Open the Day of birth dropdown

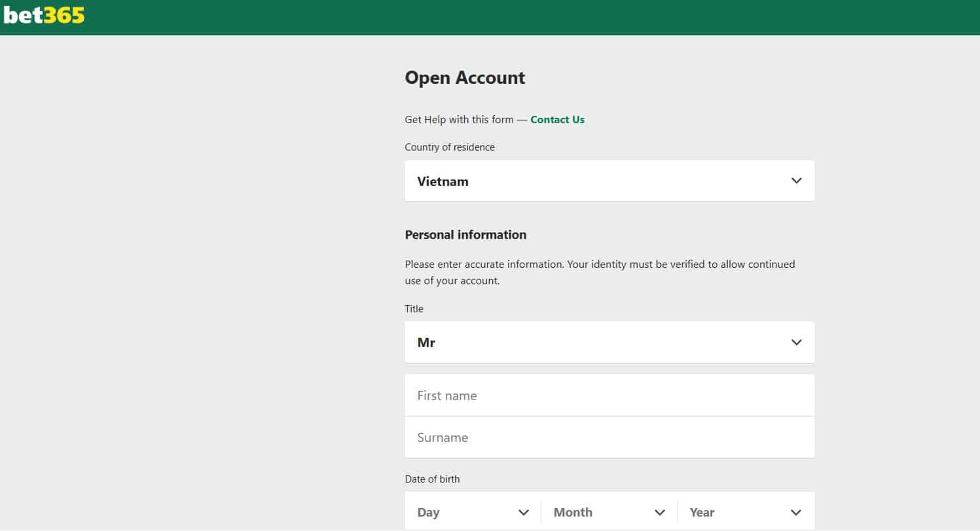pyautogui.click(x=473, y=512)
